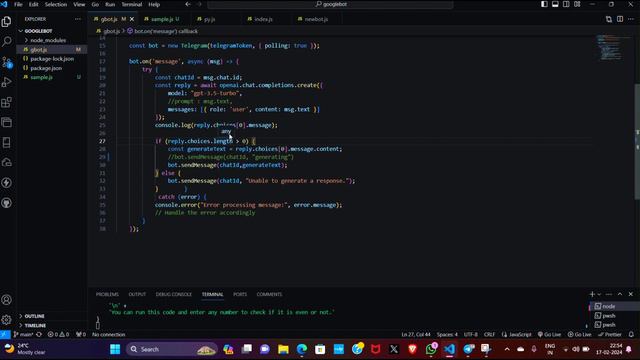Open the GitHub icon in activity bar
This screenshot has width=640, height=360.
pyautogui.click(x=7, y=203)
